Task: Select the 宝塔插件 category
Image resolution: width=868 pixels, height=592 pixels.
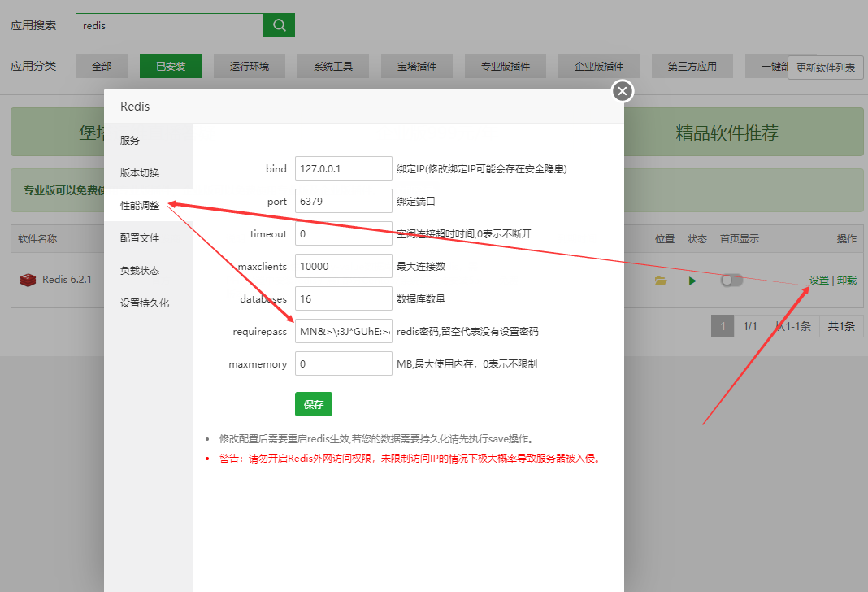Action: click(416, 66)
